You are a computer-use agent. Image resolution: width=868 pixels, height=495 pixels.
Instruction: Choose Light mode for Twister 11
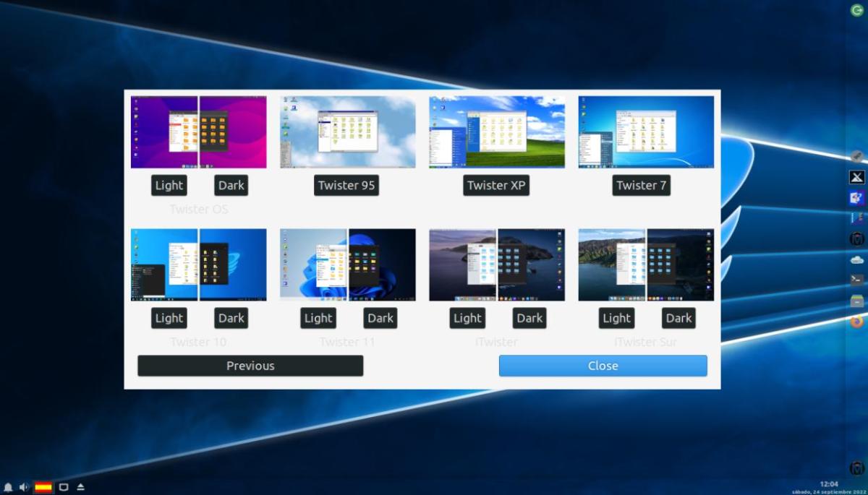[x=318, y=318]
